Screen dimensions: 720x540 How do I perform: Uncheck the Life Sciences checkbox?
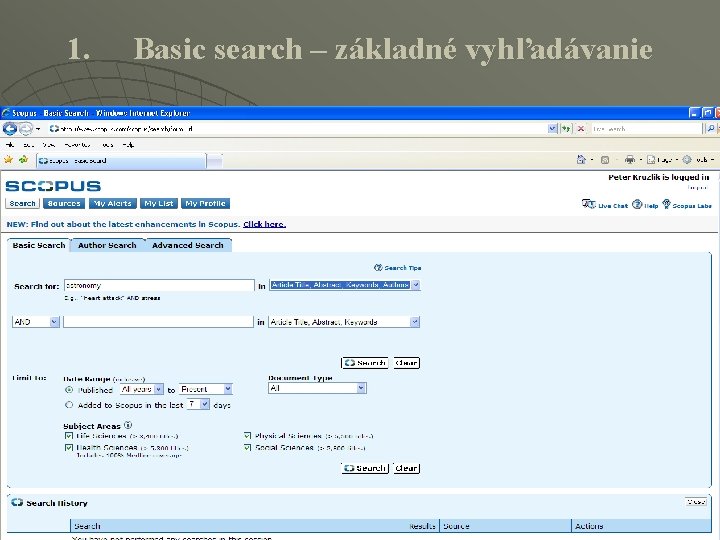(x=69, y=436)
